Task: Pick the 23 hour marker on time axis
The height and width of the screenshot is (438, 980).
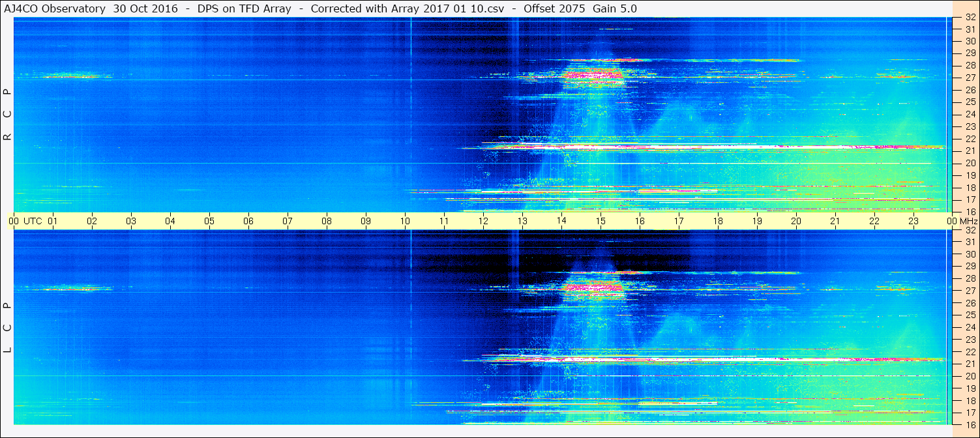Action: [913, 221]
